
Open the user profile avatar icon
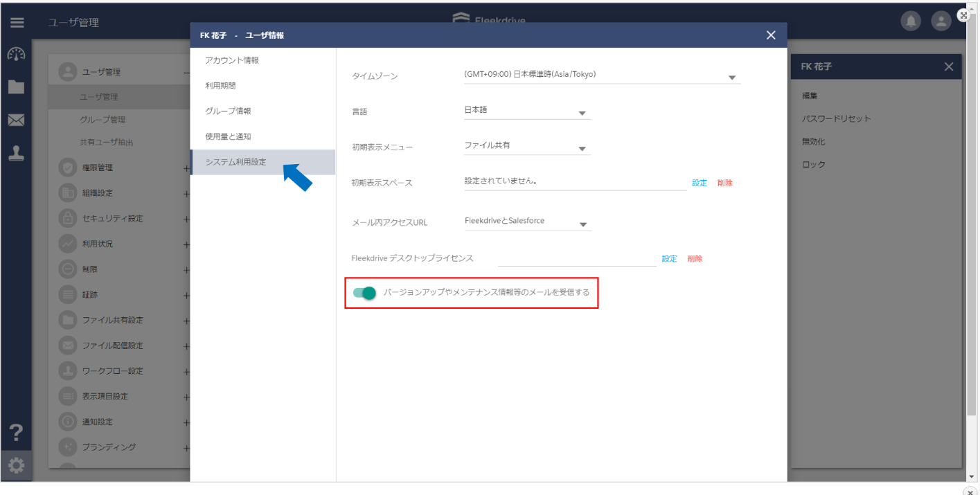click(x=941, y=21)
